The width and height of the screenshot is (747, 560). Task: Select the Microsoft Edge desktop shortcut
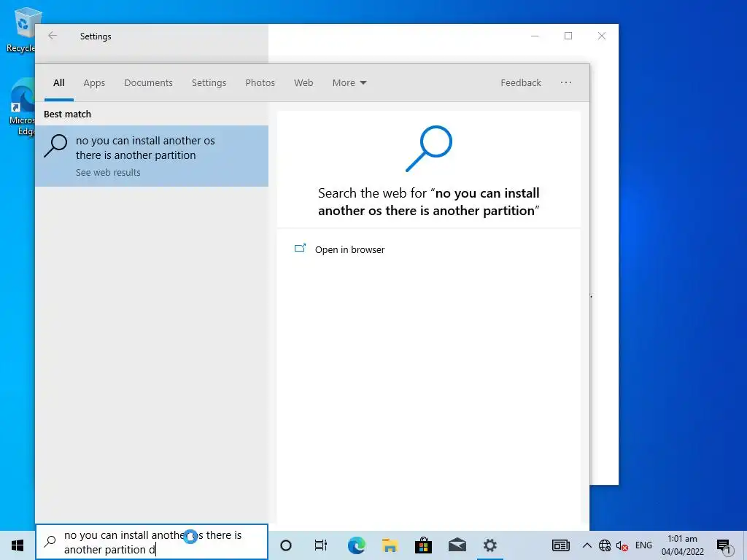[x=21, y=107]
